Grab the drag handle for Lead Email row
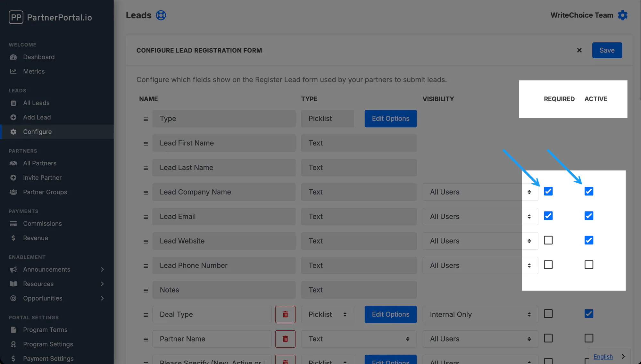Viewport: 641px width, 364px height. coord(146,217)
